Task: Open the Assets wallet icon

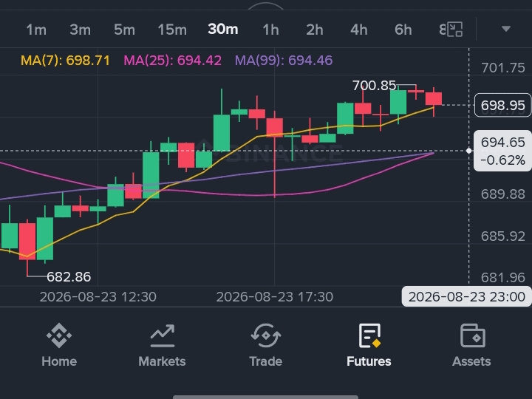Action: [x=472, y=335]
